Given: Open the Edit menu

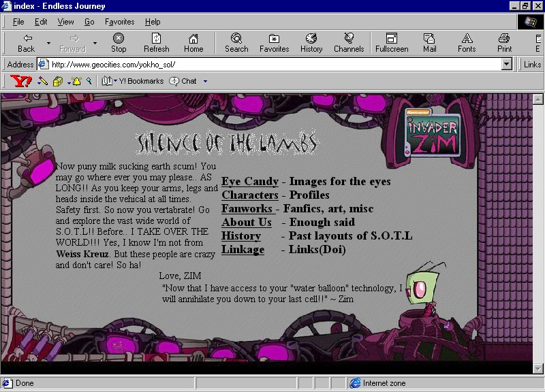Looking at the screenshot, I should (41, 22).
